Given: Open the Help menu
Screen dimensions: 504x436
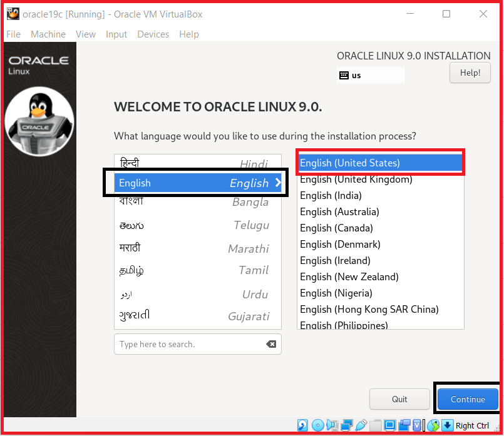Looking at the screenshot, I should 189,34.
